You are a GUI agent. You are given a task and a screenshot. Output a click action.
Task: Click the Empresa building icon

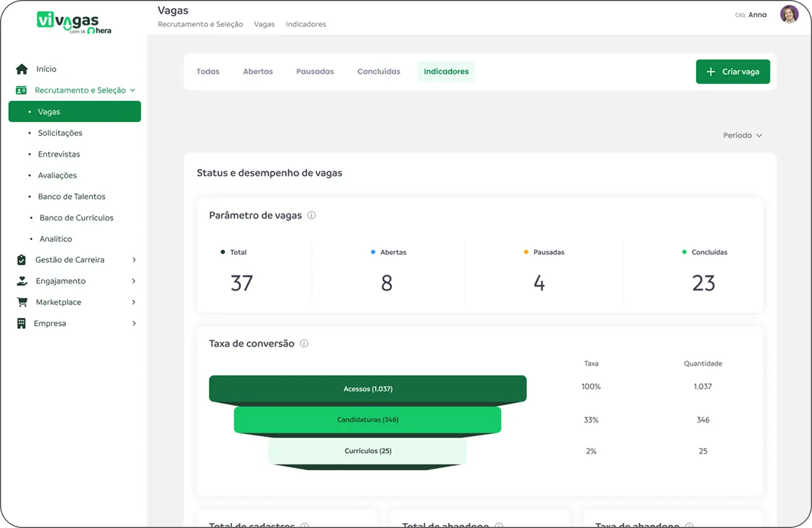point(21,323)
